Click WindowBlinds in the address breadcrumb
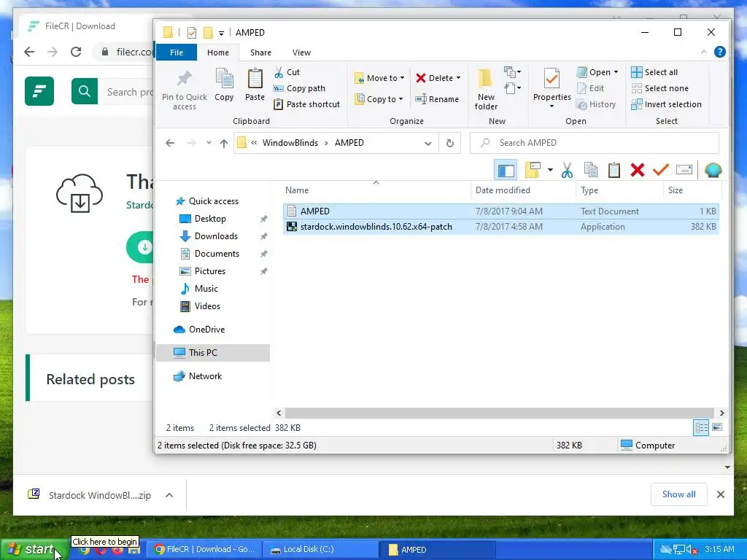This screenshot has height=560, width=747. coord(290,143)
